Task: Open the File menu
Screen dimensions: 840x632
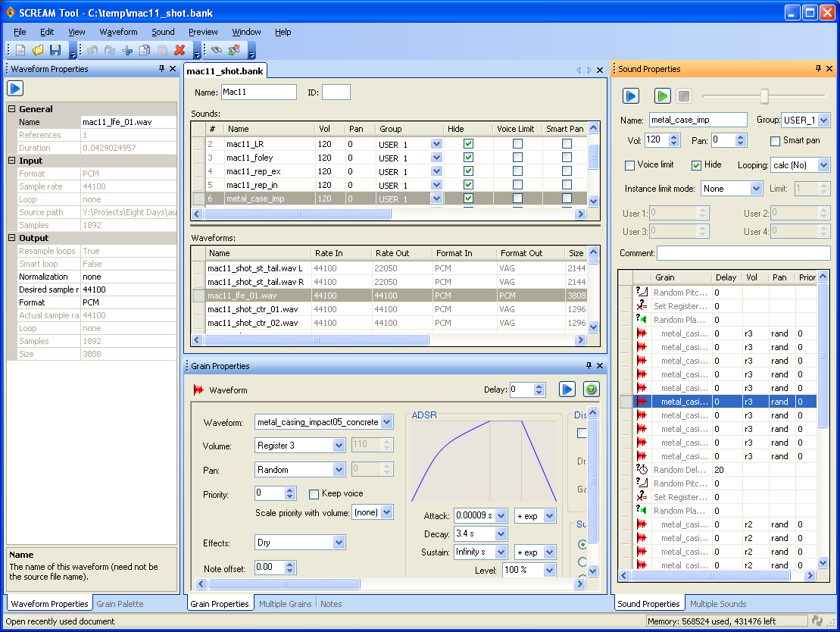Action: [20, 32]
